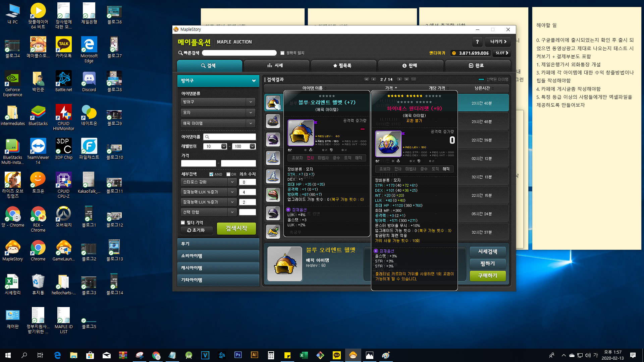Switch to the 완료 tab
644x362 pixels.
(478, 66)
